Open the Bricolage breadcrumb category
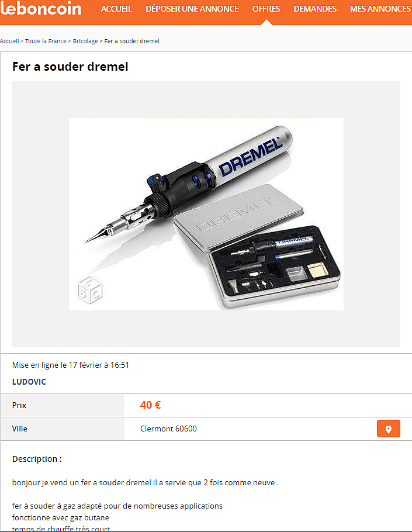This screenshot has width=412, height=532. pos(85,41)
